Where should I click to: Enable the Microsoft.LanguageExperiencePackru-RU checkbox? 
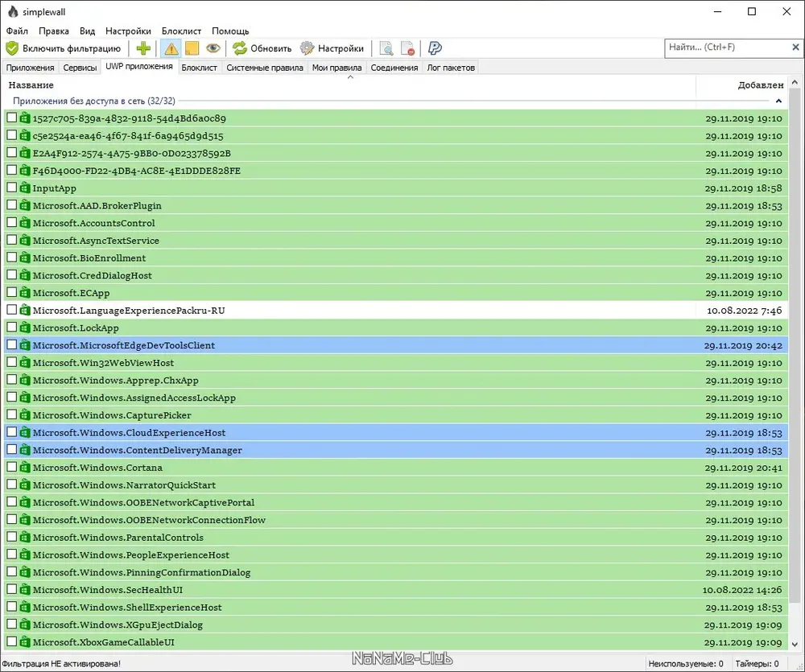(12, 310)
